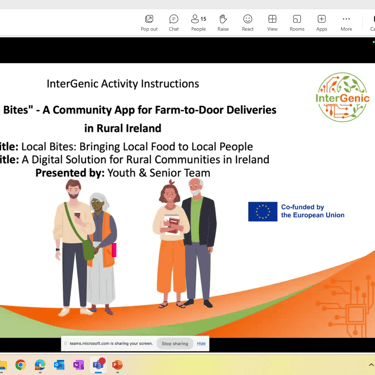Open Microsoft Edge from the taskbar

tap(40, 365)
